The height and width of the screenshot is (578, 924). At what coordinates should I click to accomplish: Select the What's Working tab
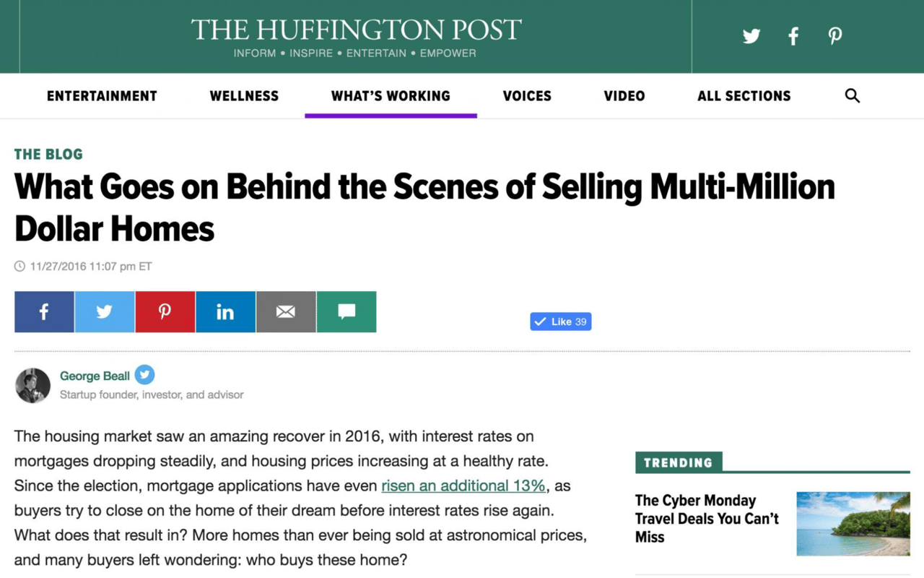pyautogui.click(x=391, y=95)
